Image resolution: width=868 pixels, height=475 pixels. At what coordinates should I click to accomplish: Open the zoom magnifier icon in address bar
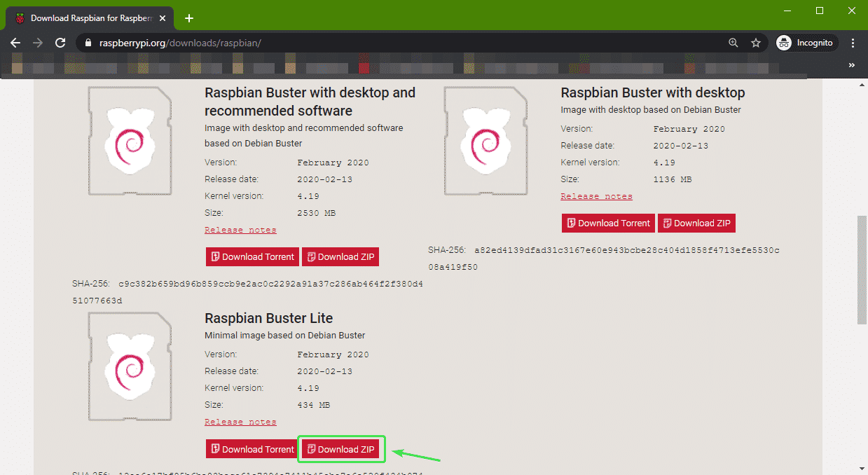733,43
